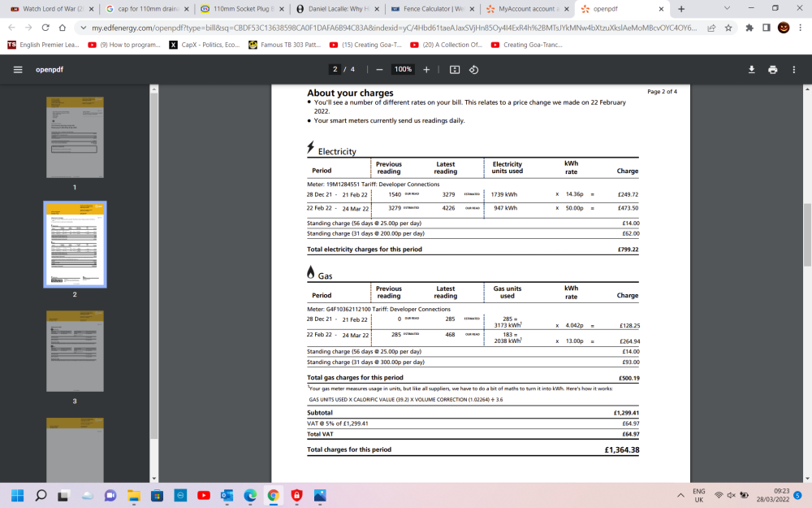Open 'Creating Goa-Tranc...' bookmark
Screen dimensions: 812x508
tap(527, 45)
